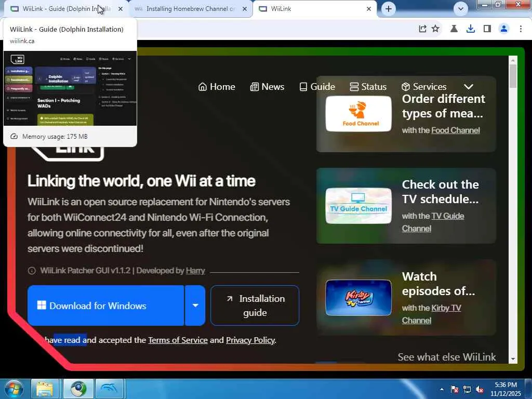The height and width of the screenshot is (399, 532).
Task: Click the Windows logo on download button
Action: coord(42,305)
